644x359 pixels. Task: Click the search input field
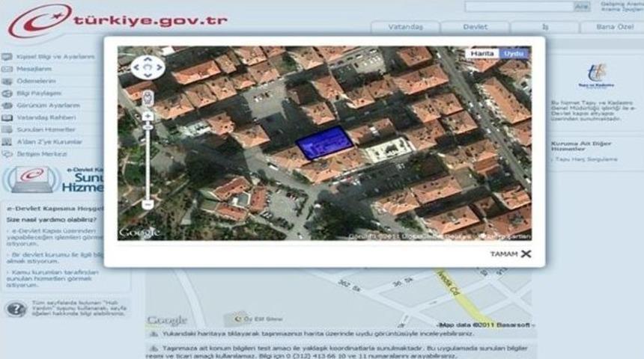[x=519, y=7]
